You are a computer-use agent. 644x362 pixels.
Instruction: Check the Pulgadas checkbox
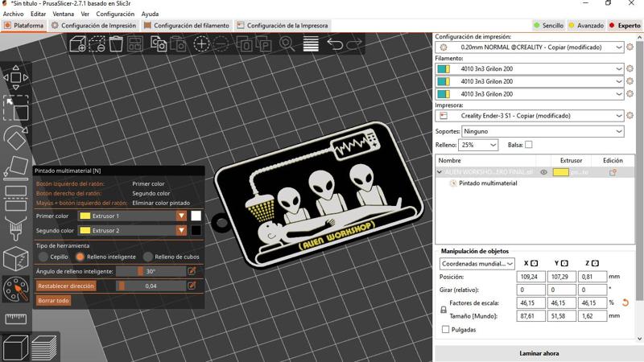446,329
